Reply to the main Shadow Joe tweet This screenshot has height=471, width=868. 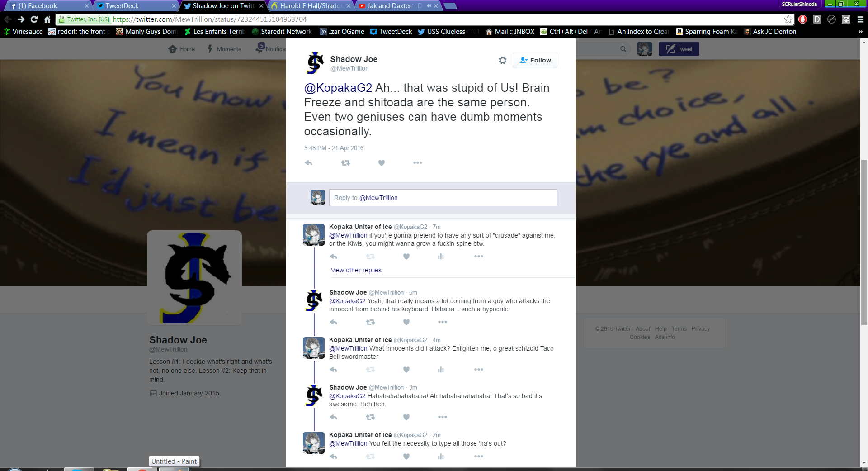tap(309, 163)
